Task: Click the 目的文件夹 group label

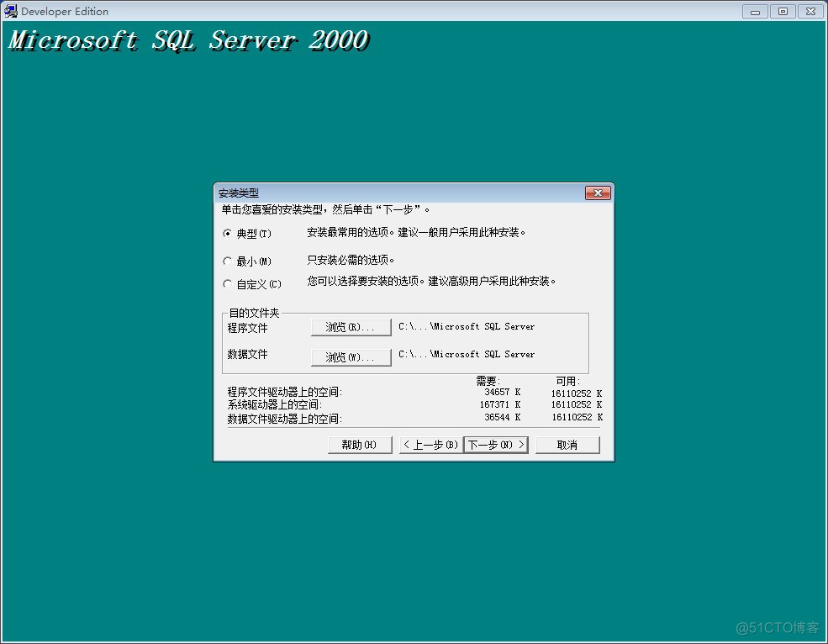Action: (x=254, y=313)
